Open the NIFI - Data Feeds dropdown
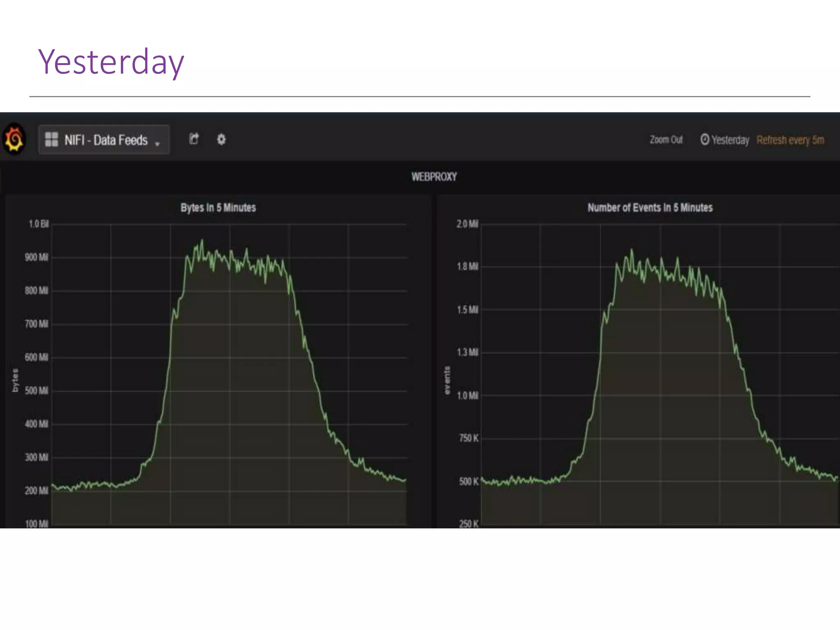 [x=105, y=140]
